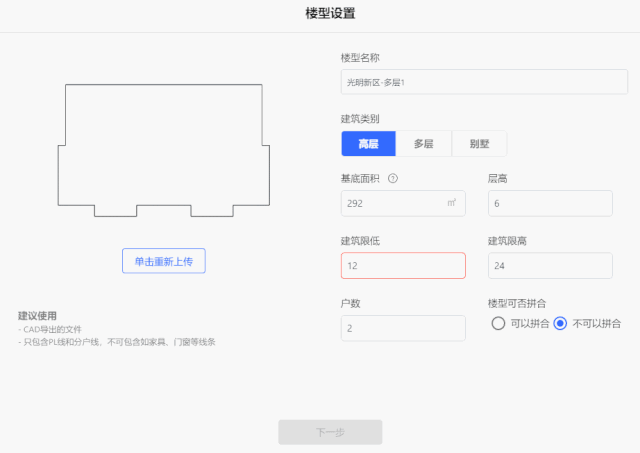Viewport: 640px width, 453px height.
Task: Switch building category to 多层
Action: 424,144
